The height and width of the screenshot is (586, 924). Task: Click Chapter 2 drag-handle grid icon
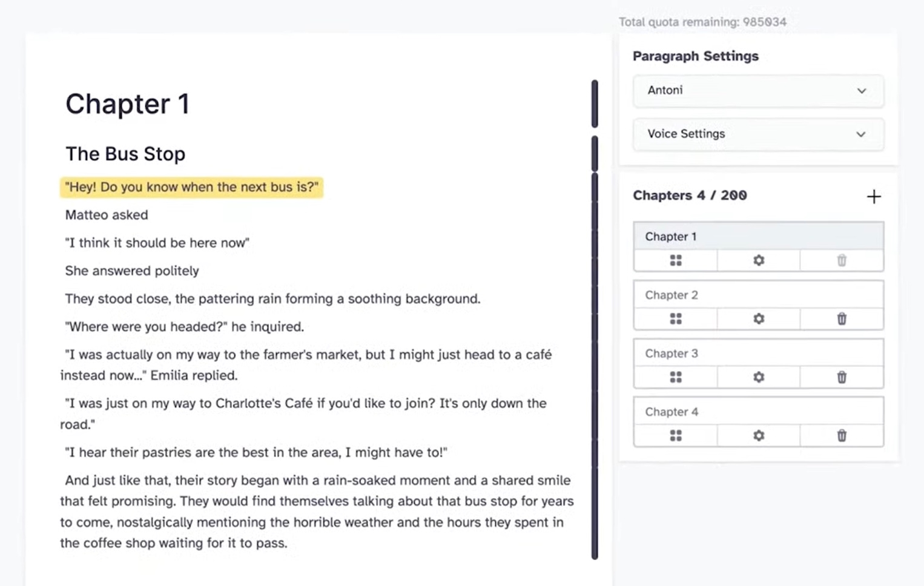(x=676, y=319)
